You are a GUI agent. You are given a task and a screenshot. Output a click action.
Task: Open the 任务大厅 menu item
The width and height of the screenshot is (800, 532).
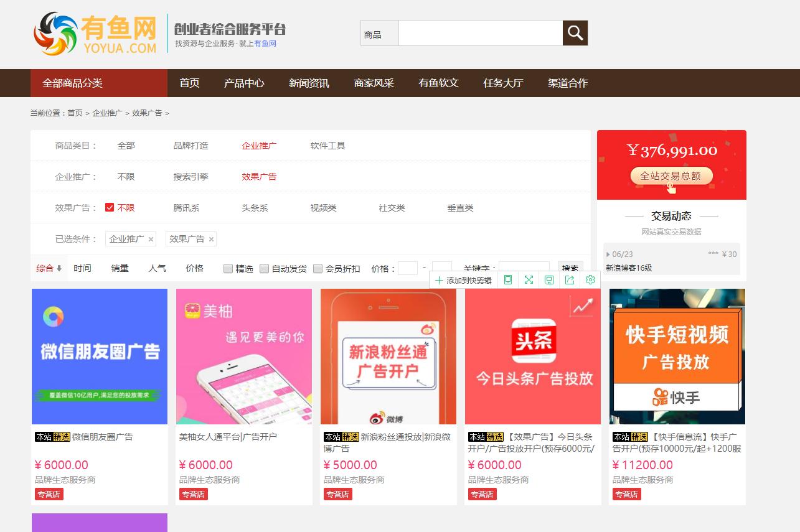pos(503,83)
